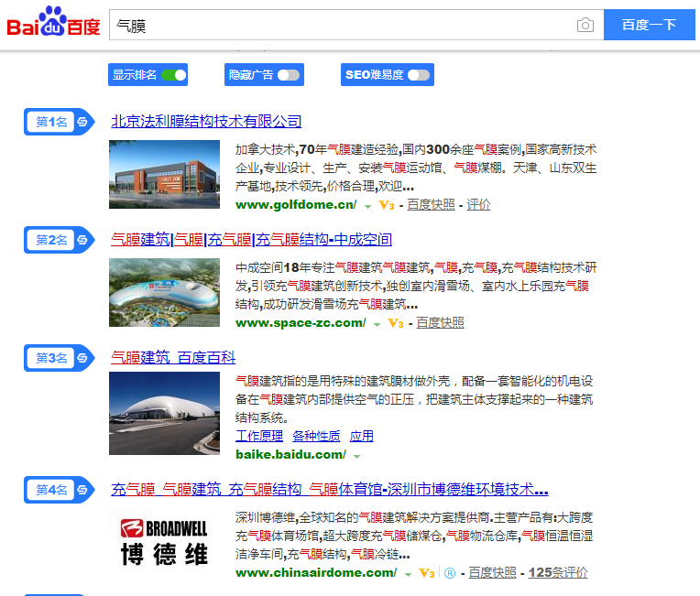
Task: Open 125条评价 reviews link
Action: coord(558,572)
